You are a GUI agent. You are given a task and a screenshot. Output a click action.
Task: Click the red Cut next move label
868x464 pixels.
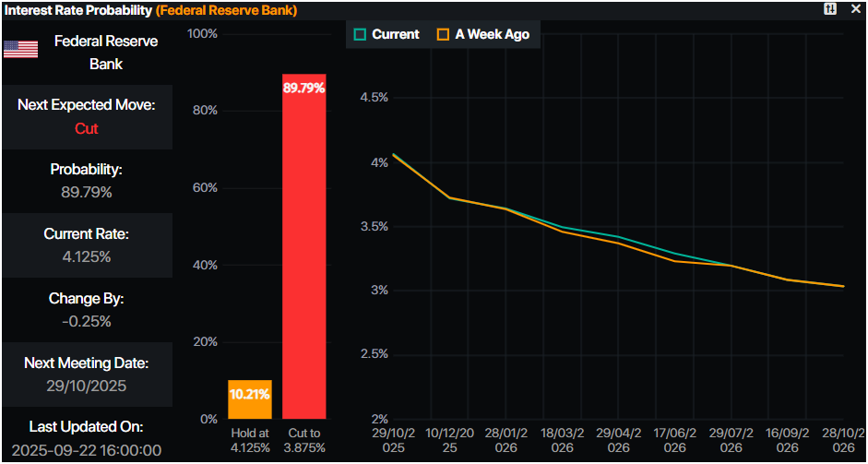(87, 128)
